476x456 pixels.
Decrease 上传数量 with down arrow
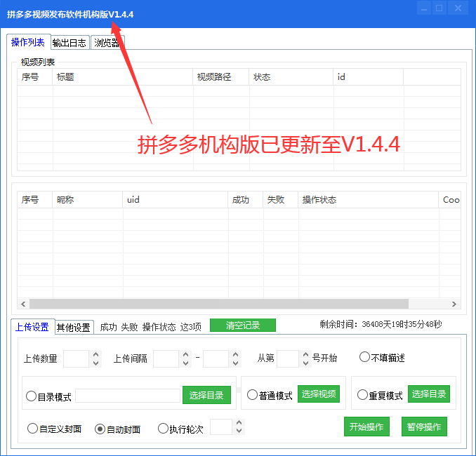coord(95,363)
